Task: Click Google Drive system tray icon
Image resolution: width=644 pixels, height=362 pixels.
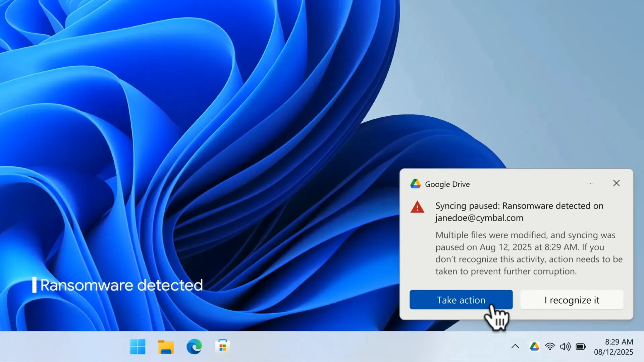Action: 534,347
